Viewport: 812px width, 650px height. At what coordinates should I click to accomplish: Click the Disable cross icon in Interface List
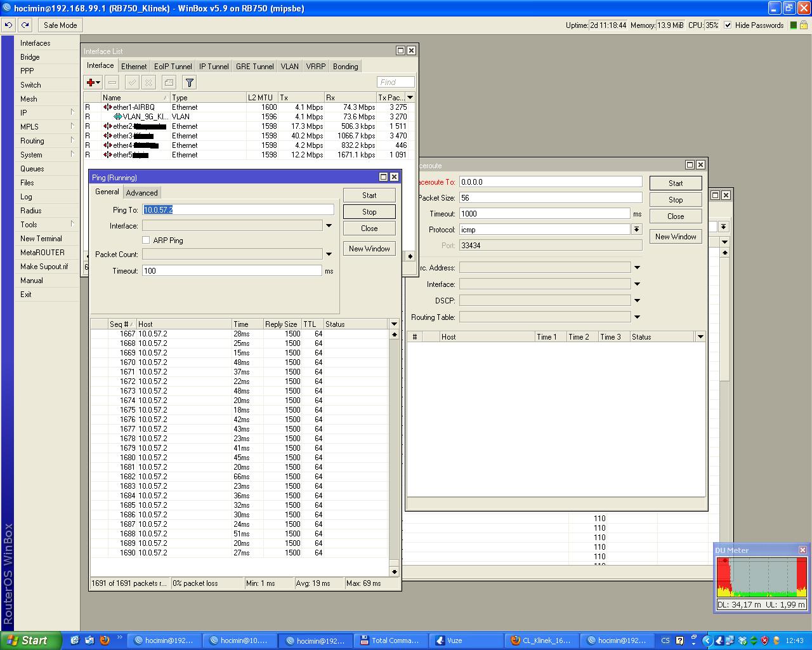148,83
